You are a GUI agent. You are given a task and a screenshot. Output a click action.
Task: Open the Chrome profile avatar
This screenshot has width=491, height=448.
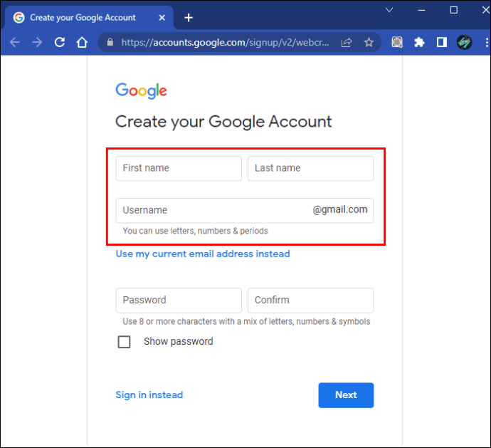click(x=464, y=43)
